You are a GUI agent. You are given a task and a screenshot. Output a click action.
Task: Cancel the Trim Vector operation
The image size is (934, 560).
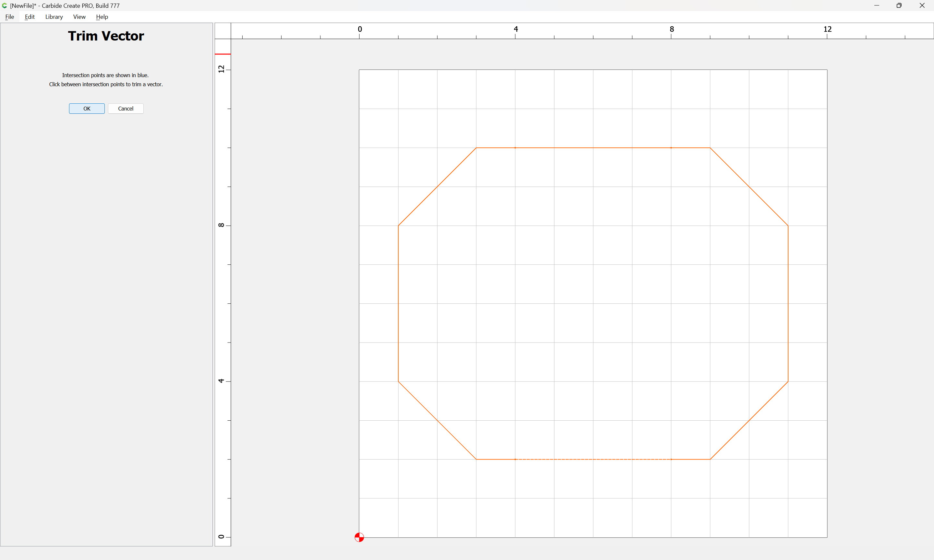click(125, 109)
